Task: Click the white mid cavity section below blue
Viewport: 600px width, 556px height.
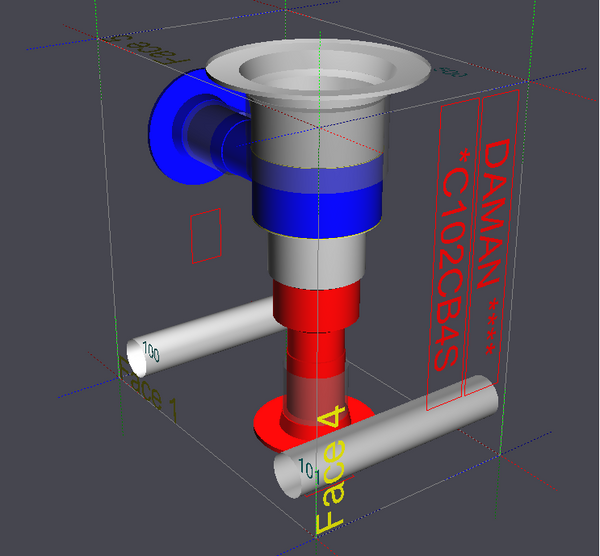Action: pyautogui.click(x=316, y=260)
